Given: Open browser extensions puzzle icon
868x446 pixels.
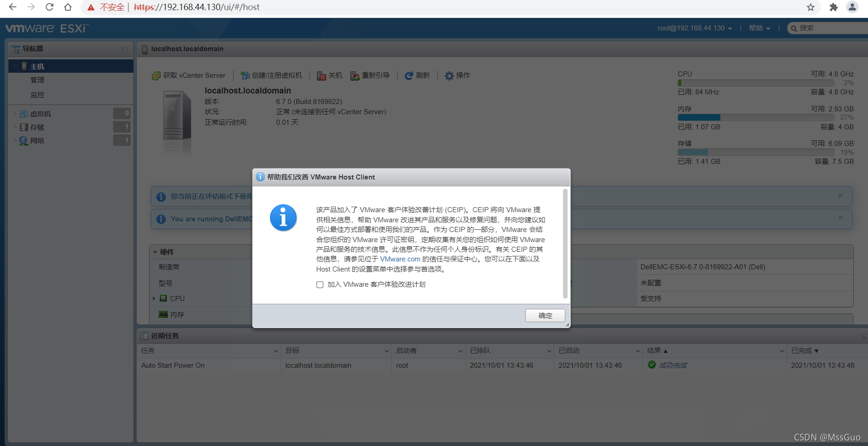Looking at the screenshot, I should coord(834,7).
